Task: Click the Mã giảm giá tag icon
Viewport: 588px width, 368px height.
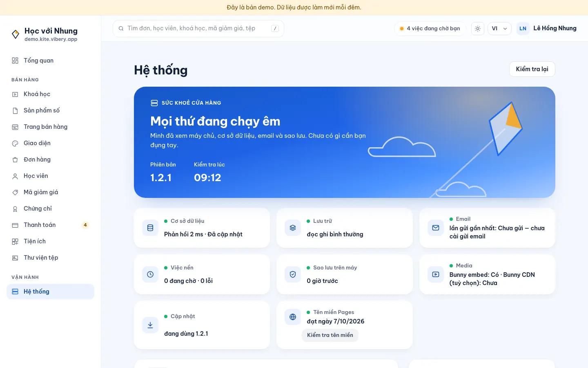Action: coord(15,192)
